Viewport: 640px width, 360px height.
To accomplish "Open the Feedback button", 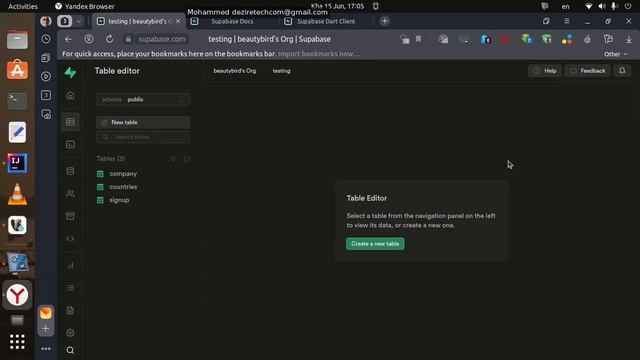I will pyautogui.click(x=587, y=71).
